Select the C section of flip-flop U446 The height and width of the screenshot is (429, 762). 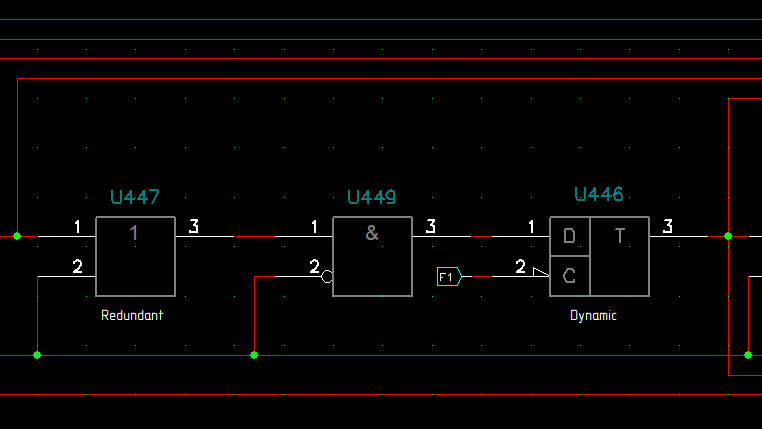tap(569, 276)
